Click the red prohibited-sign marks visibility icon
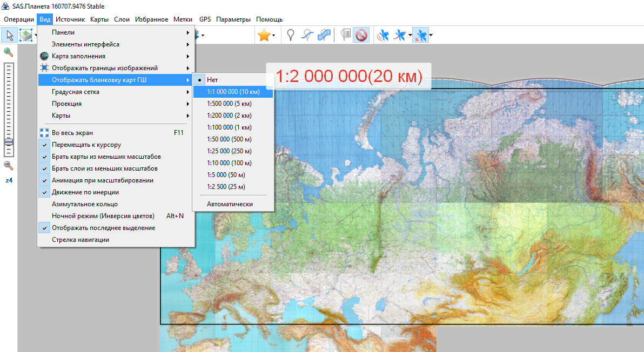Viewport: 644px width, 352px height. tap(361, 36)
